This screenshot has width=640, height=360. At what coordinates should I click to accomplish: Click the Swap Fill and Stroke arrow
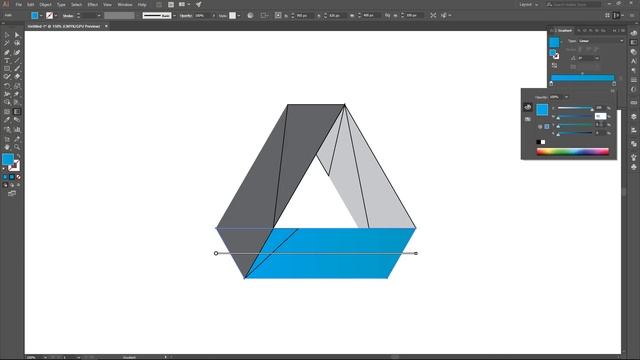tap(18, 156)
